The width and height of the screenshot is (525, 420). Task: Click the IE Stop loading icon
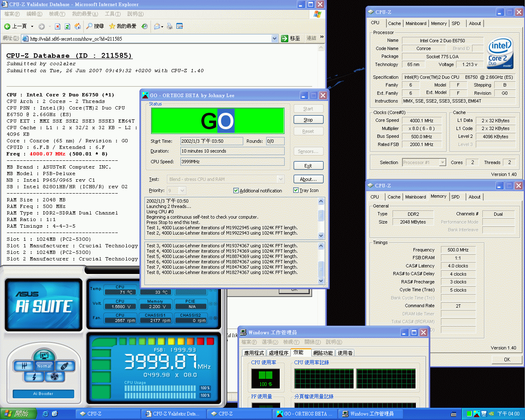[57, 26]
